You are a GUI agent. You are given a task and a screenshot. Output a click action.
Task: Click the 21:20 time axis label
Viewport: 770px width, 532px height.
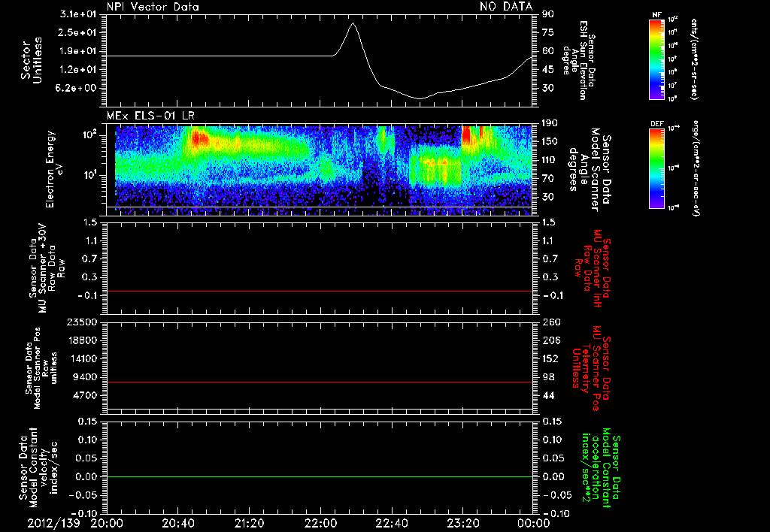click(x=249, y=523)
